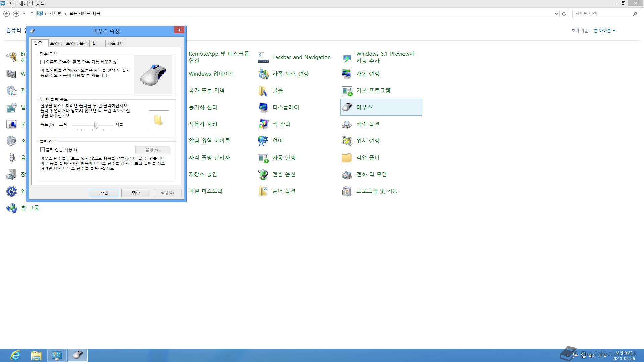Screen dimensions: 644x362
Task: Click the mouse properties taskbar icon
Action: pyautogui.click(x=78, y=355)
